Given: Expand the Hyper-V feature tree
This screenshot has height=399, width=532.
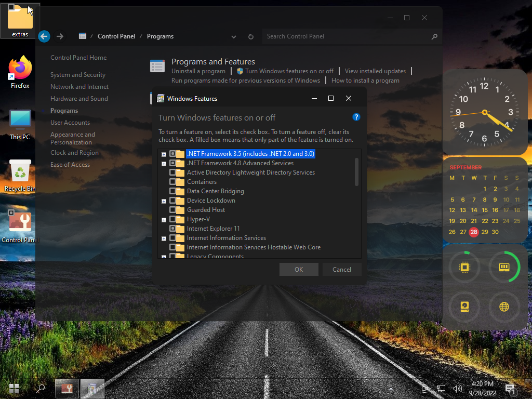Looking at the screenshot, I should click(x=164, y=220).
